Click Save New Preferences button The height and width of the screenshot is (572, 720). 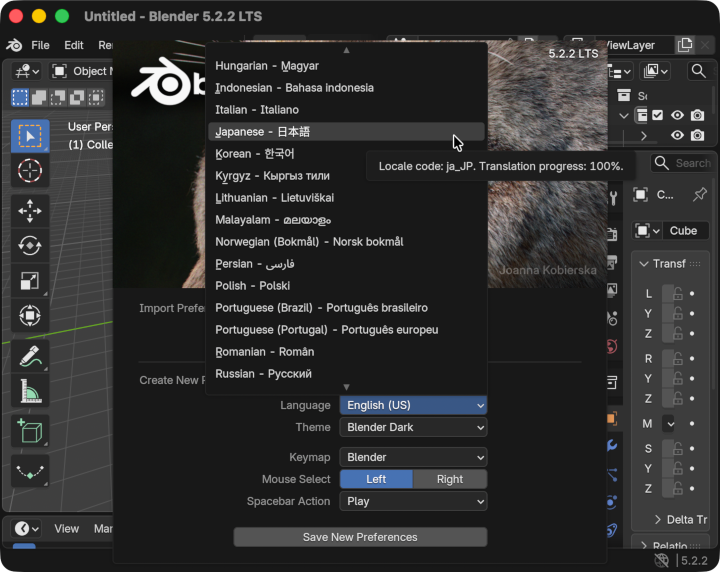(x=360, y=537)
